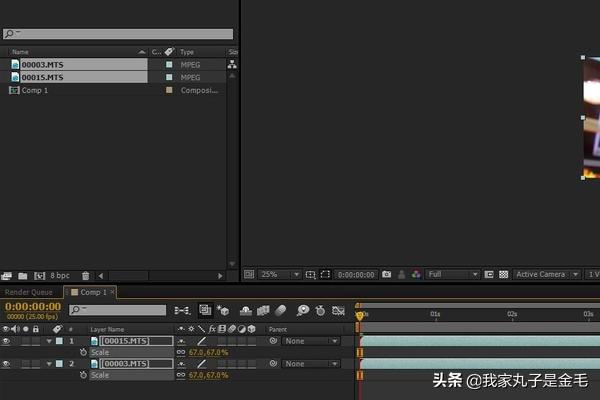This screenshot has width=600, height=400.
Task: Click the project panel search field
Action: click(x=118, y=34)
